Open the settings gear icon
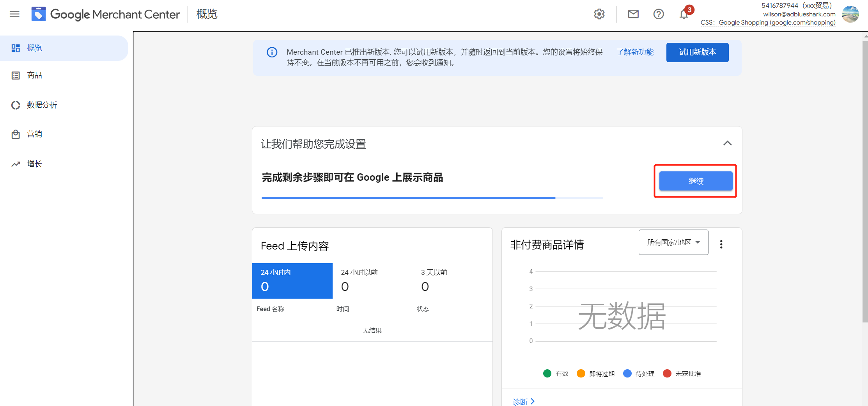This screenshot has width=868, height=406. [599, 14]
